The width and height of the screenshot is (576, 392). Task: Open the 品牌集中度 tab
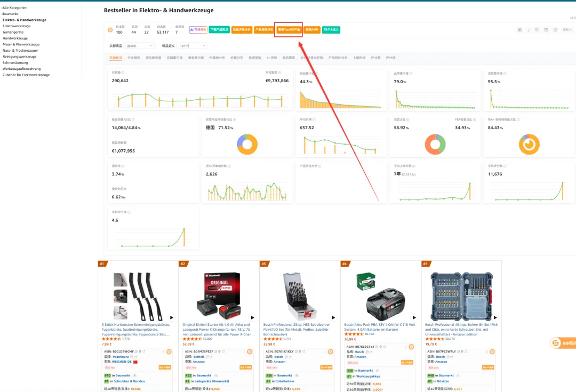[x=174, y=58]
